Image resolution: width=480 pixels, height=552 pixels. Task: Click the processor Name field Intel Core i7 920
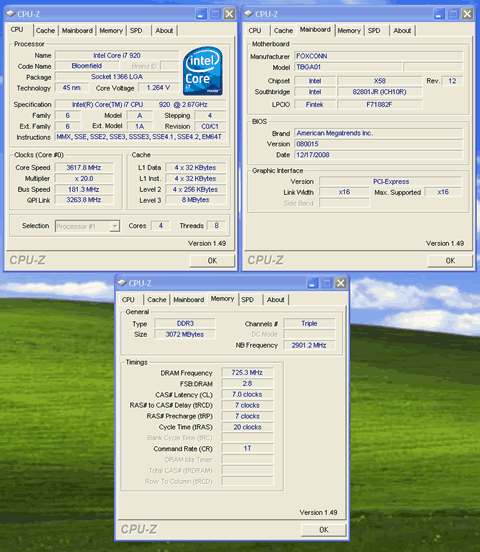pos(117,55)
